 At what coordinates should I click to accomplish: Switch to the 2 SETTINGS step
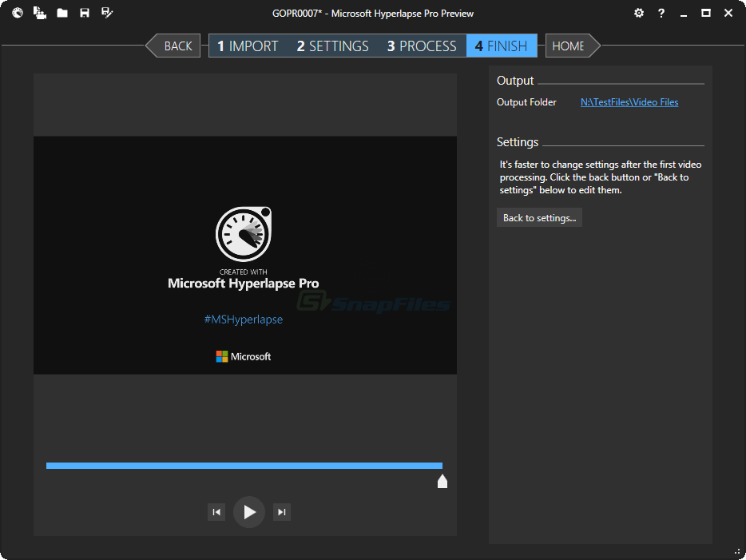click(332, 46)
